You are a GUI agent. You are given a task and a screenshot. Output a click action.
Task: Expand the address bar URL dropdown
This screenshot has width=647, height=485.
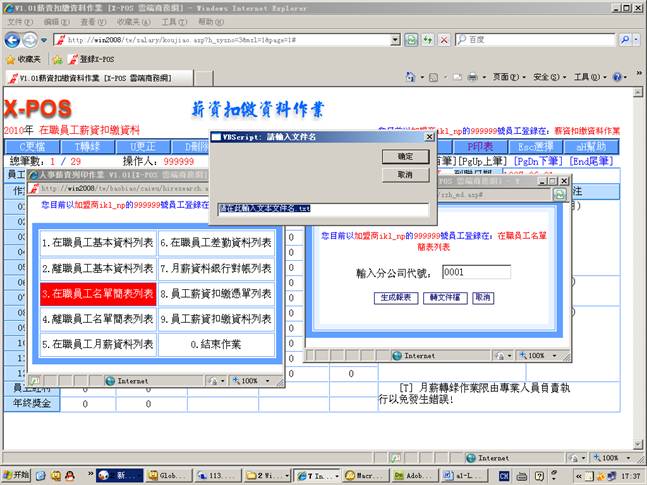[x=395, y=40]
